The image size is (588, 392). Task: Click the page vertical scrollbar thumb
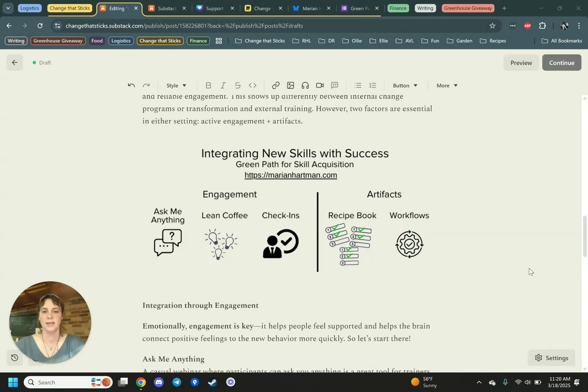[x=585, y=236]
